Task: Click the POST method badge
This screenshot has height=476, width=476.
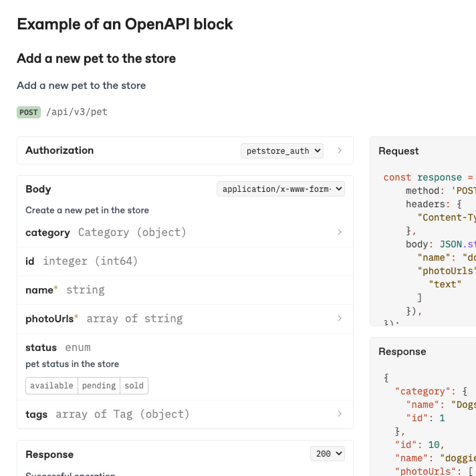Action: tap(28, 112)
